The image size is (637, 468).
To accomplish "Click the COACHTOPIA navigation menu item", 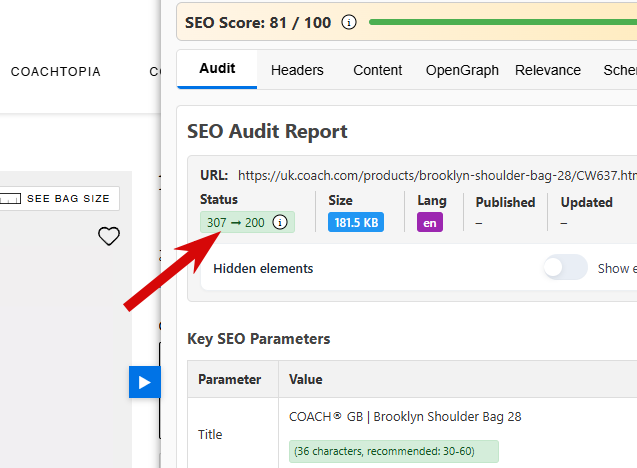I will point(56,72).
